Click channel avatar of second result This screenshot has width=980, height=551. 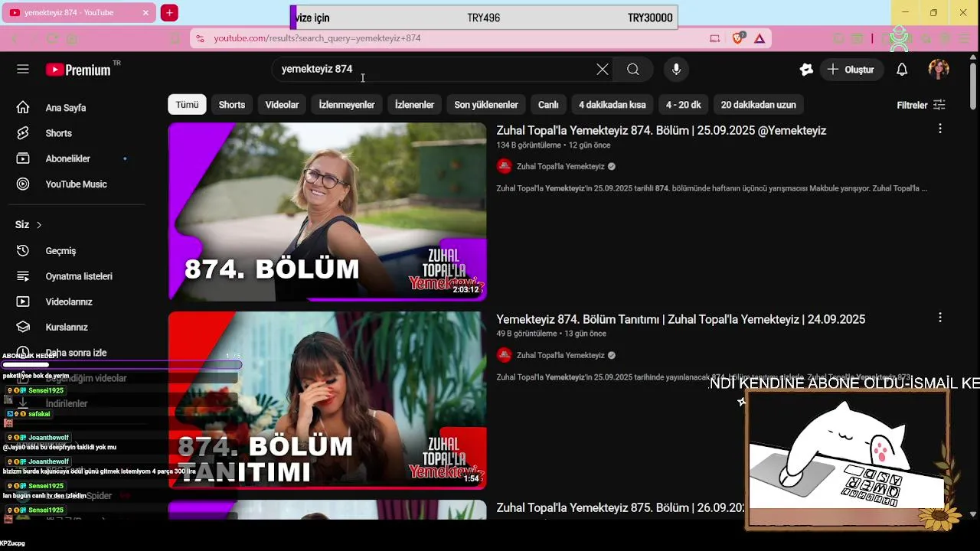tap(504, 355)
